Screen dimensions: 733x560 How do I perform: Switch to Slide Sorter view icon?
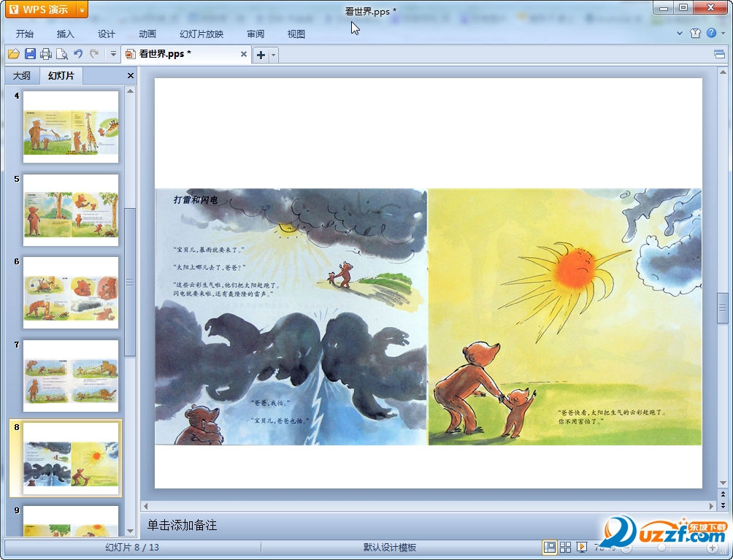[566, 547]
